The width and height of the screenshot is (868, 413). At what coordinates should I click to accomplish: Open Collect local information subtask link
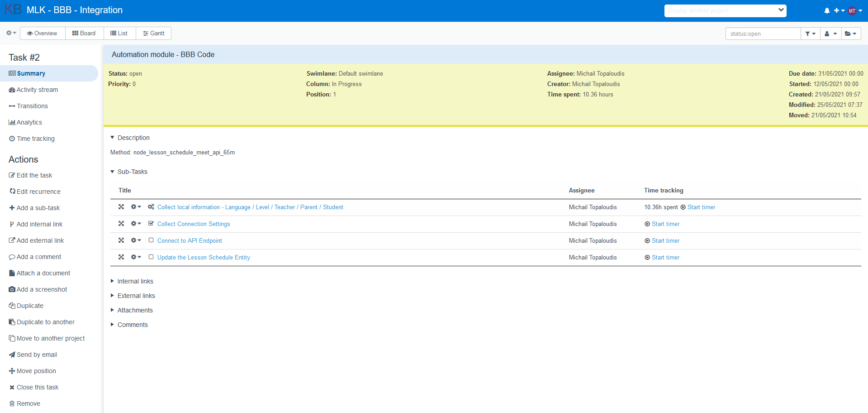pos(250,207)
